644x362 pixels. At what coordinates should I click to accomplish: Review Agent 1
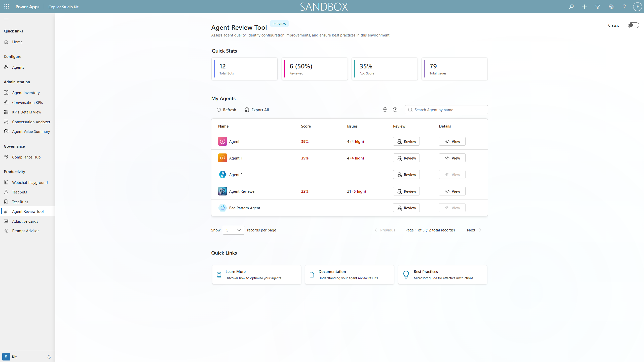click(406, 158)
